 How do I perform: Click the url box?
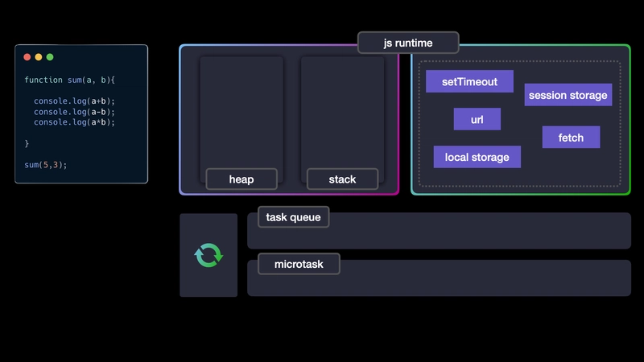(x=477, y=119)
